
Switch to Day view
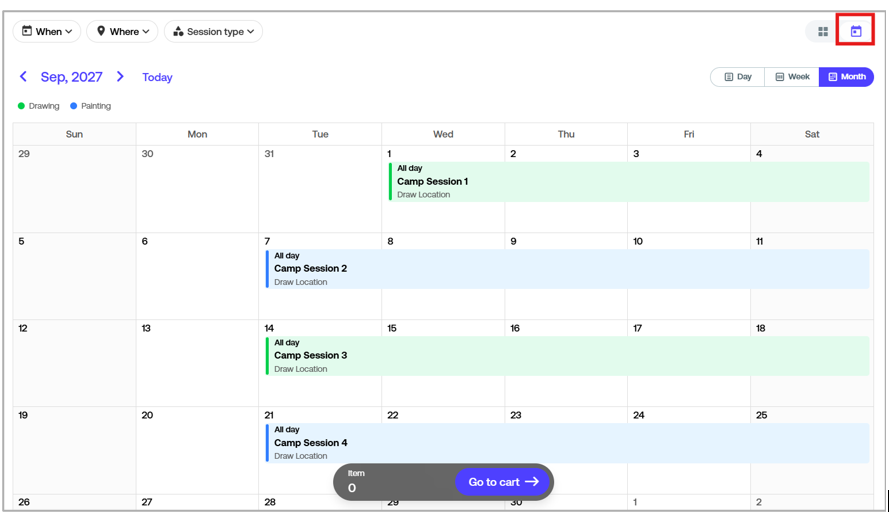[738, 77]
